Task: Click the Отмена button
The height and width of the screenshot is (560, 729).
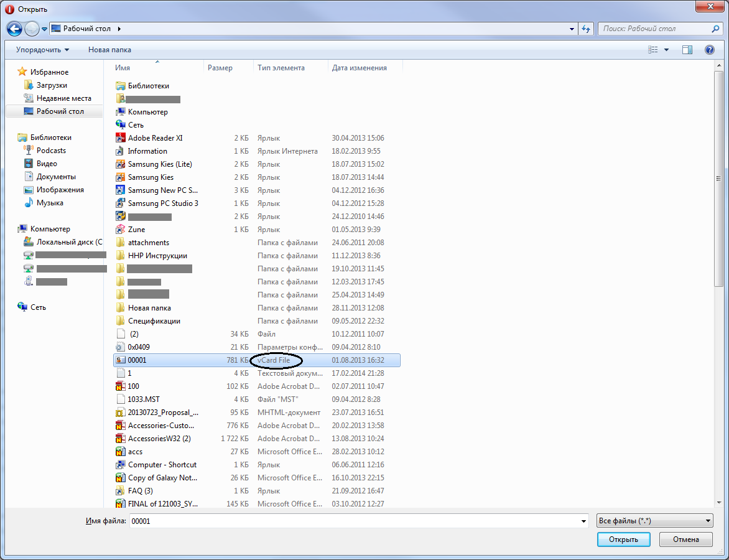Action: click(685, 539)
